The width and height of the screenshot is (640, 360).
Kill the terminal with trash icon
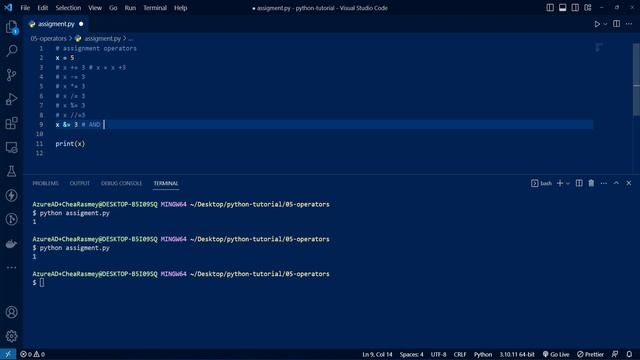pyautogui.click(x=591, y=183)
